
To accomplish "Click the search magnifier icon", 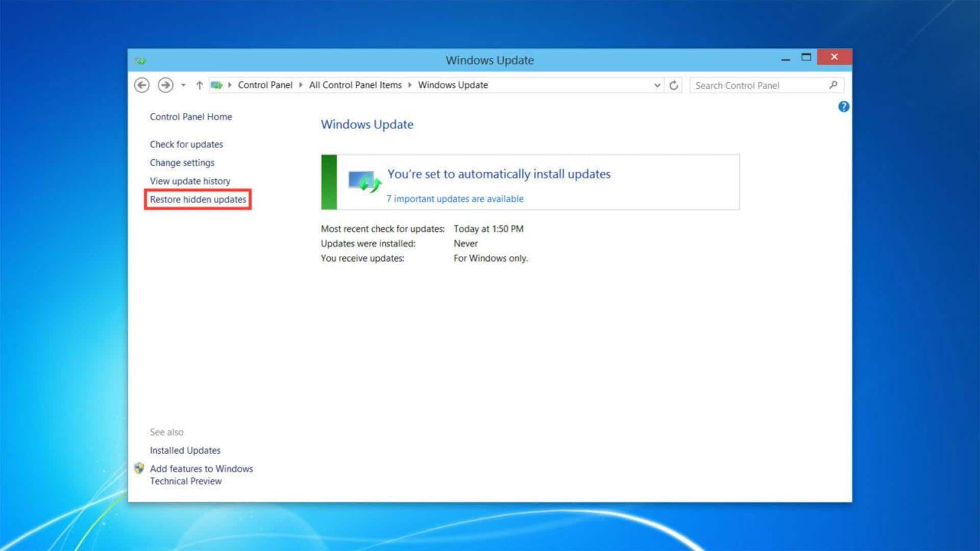I will (x=833, y=85).
